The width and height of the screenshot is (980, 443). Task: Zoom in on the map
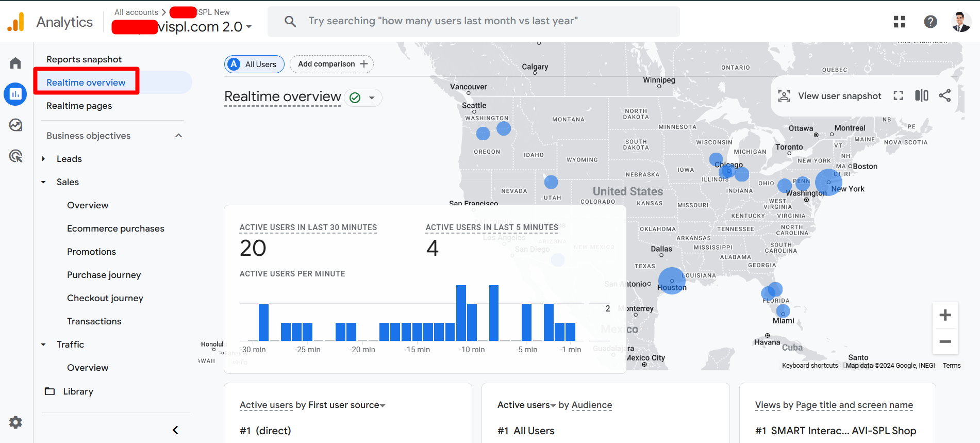(945, 315)
